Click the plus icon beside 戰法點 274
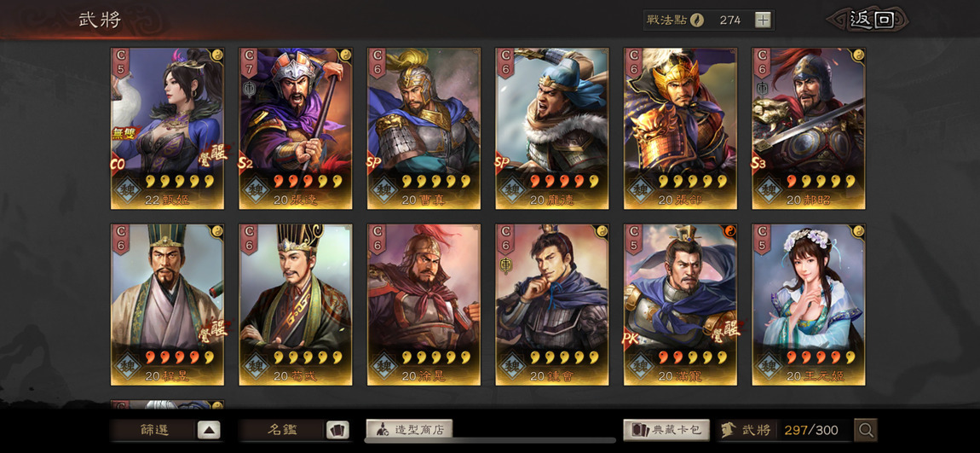980x453 pixels. tap(763, 20)
